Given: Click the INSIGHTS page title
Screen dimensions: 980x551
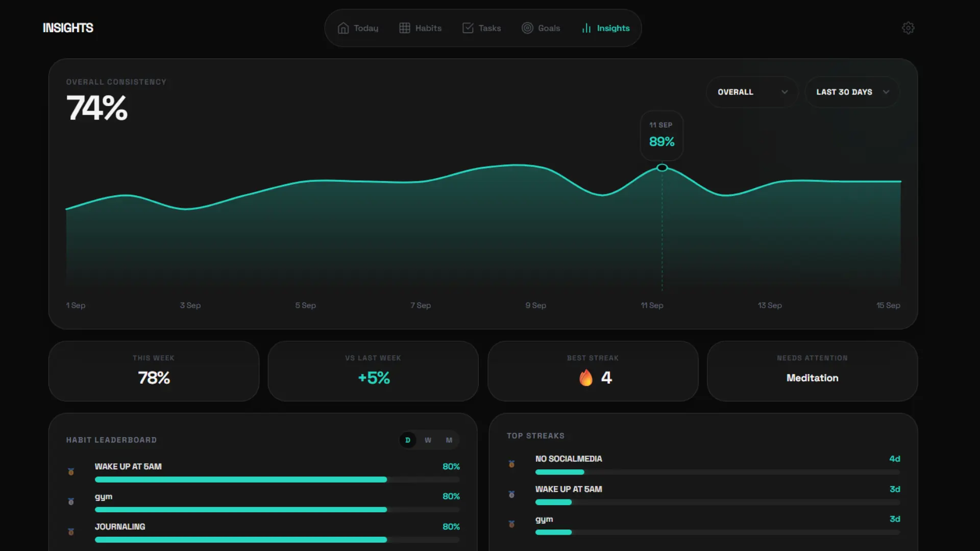Looking at the screenshot, I should click(68, 28).
